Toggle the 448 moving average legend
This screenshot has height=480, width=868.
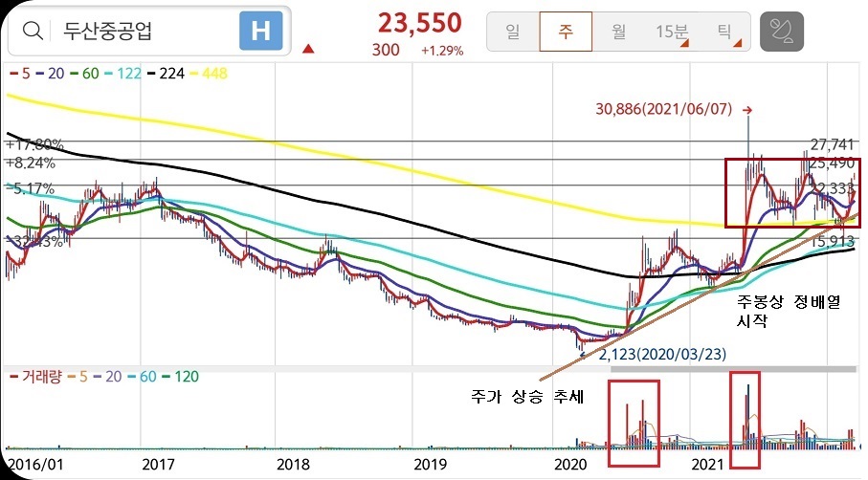point(209,74)
